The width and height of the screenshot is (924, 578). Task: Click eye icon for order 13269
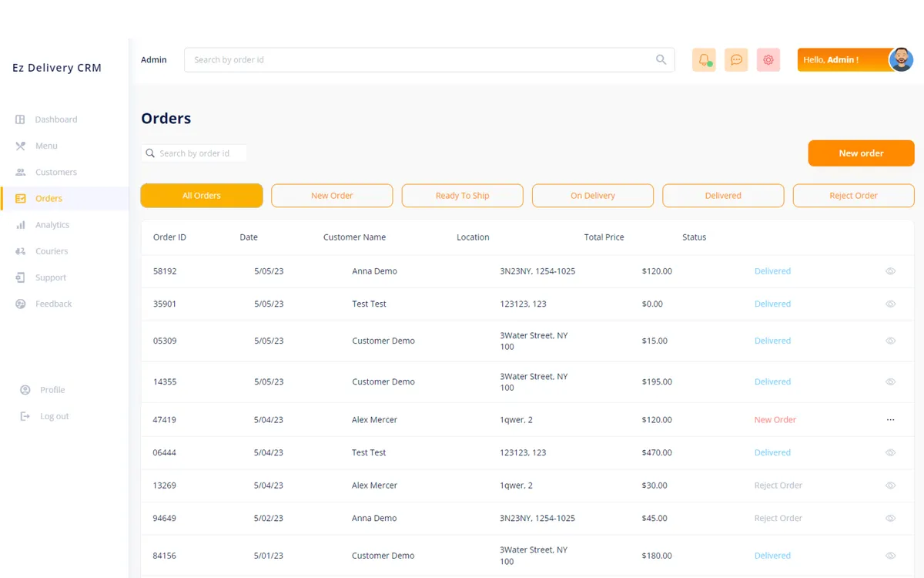pos(890,486)
